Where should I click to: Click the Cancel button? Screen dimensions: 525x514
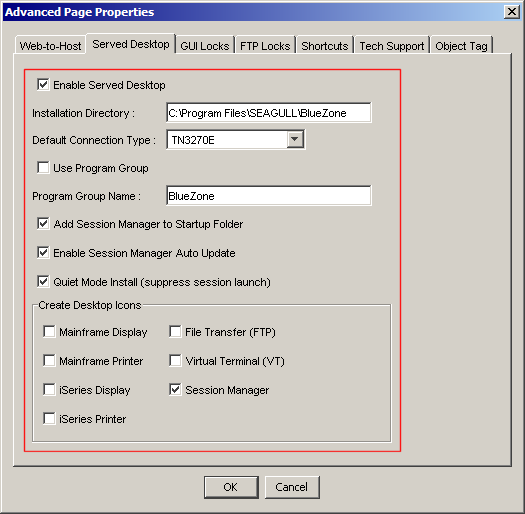coord(292,487)
